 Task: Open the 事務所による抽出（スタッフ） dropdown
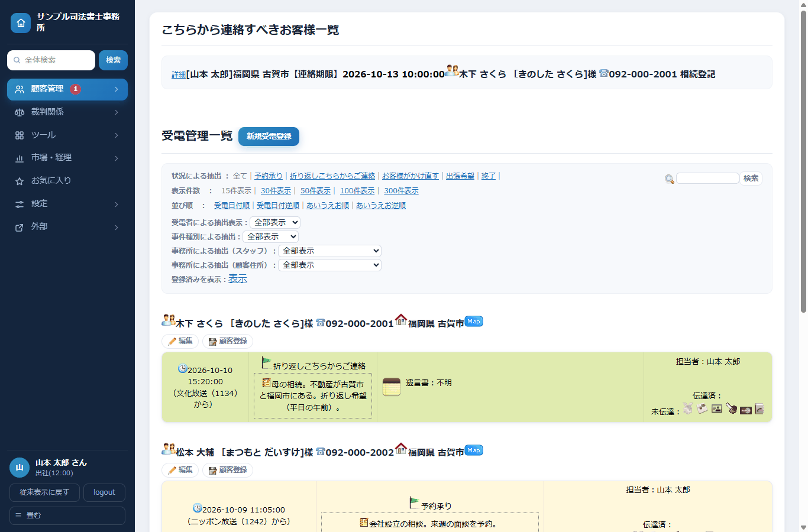(329, 251)
